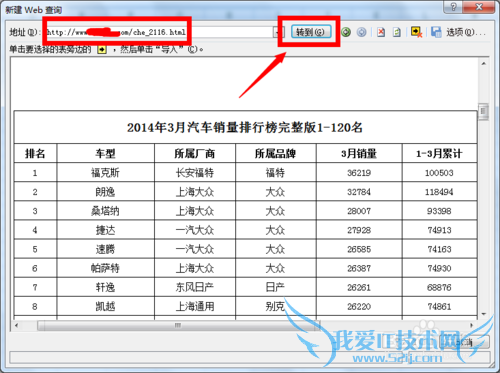Image resolution: width=500 pixels, height=373 pixels.
Task: Click the 26387 sales cell
Action: pyautogui.click(x=359, y=268)
